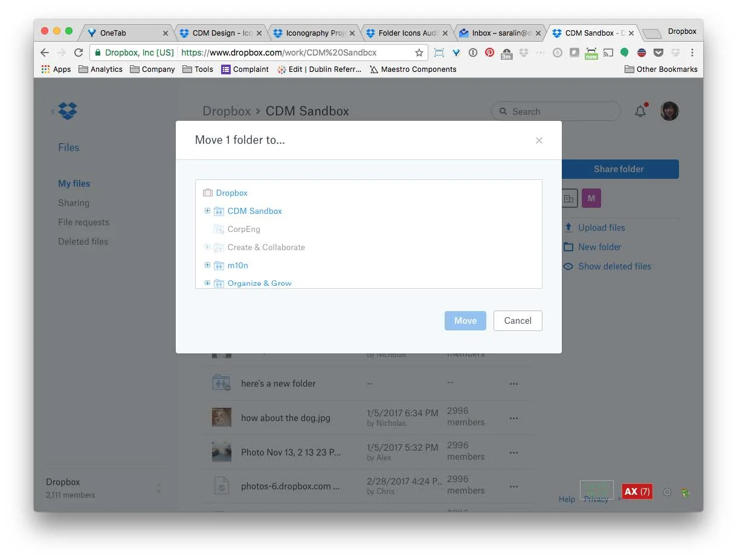Open options for photos-6.dropbox.com file
Screen dimensions: 737x560
click(x=513, y=486)
